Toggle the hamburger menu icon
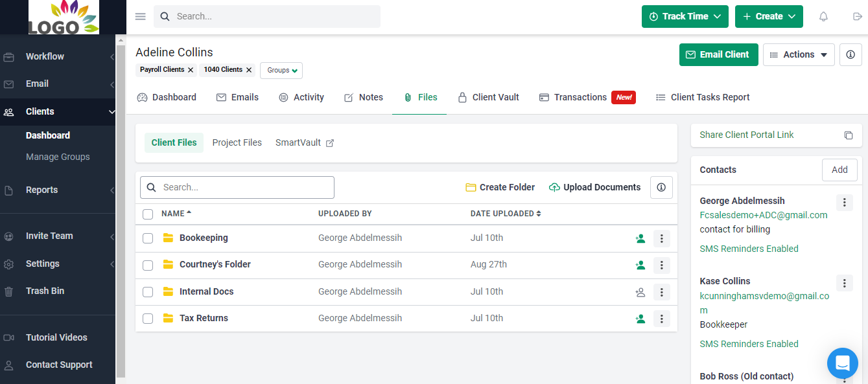 point(140,16)
